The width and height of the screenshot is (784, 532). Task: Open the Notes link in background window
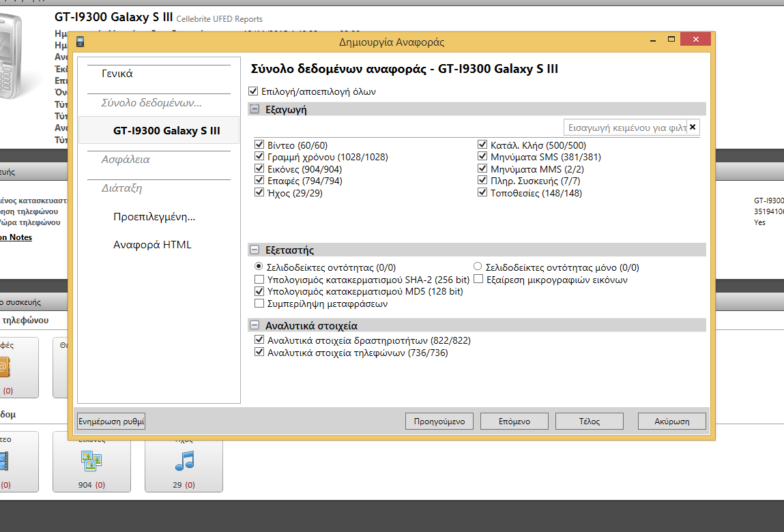tap(15, 237)
